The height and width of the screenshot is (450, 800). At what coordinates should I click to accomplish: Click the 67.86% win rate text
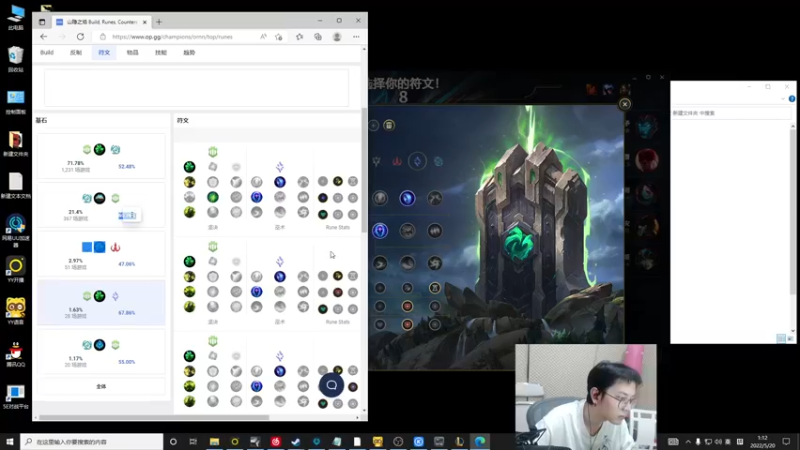[127, 313]
